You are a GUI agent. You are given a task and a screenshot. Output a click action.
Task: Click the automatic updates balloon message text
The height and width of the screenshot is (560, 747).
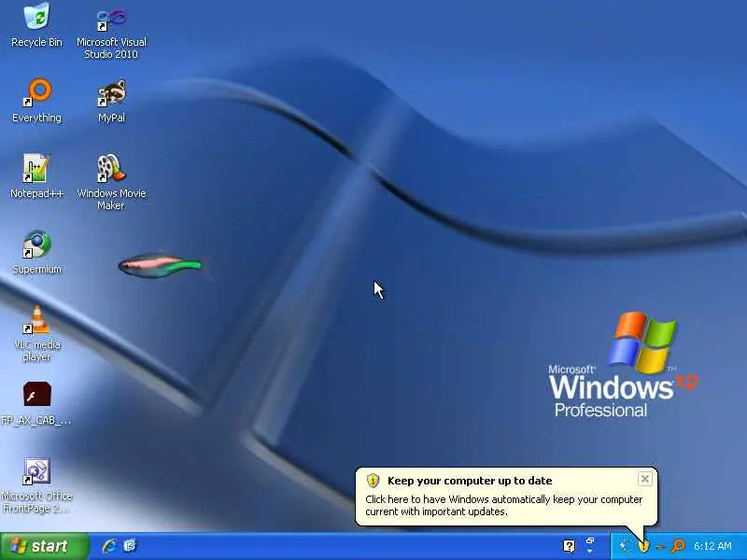point(503,505)
